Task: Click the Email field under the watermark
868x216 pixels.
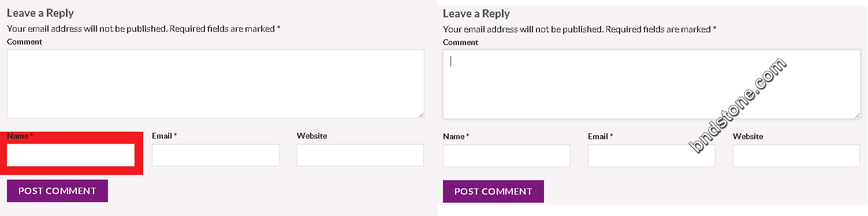Action: (x=651, y=155)
